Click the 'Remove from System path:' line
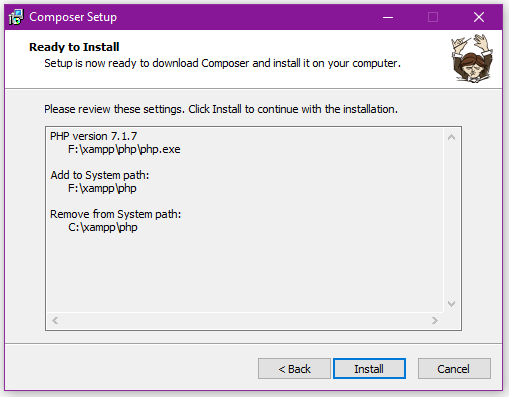Viewport: 509px width, 397px height. point(115,214)
